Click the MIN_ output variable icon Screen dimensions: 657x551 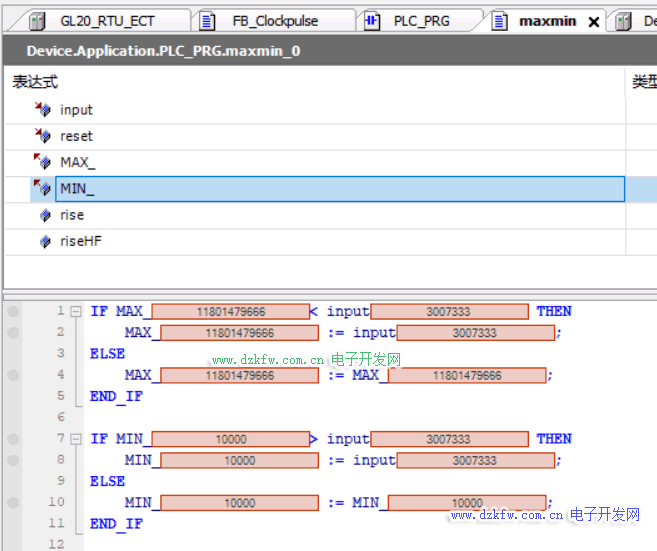(43, 188)
